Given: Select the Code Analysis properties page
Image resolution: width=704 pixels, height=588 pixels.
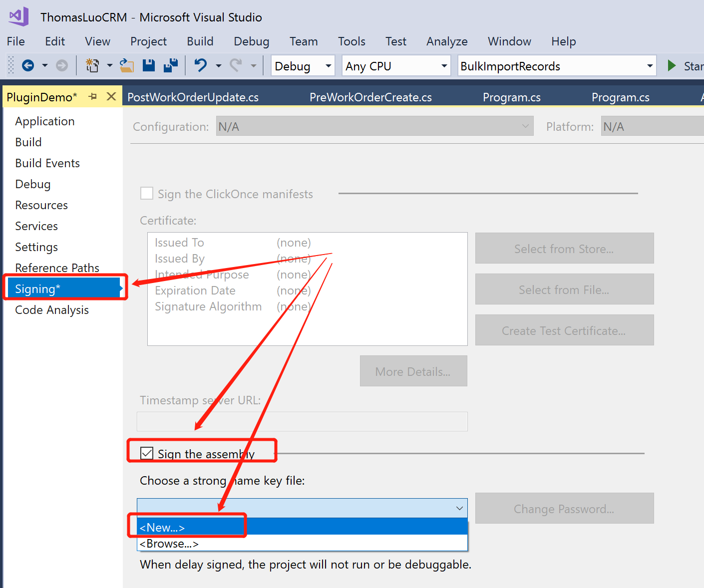Looking at the screenshot, I should (52, 310).
